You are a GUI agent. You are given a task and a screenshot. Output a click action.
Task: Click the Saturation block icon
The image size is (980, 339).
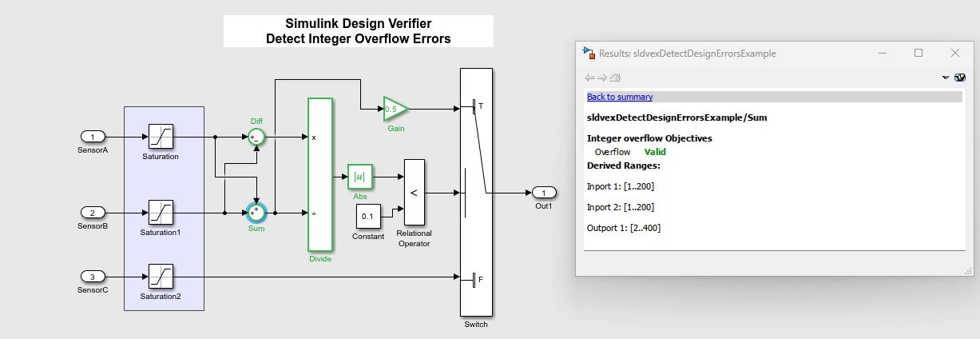[x=161, y=137]
